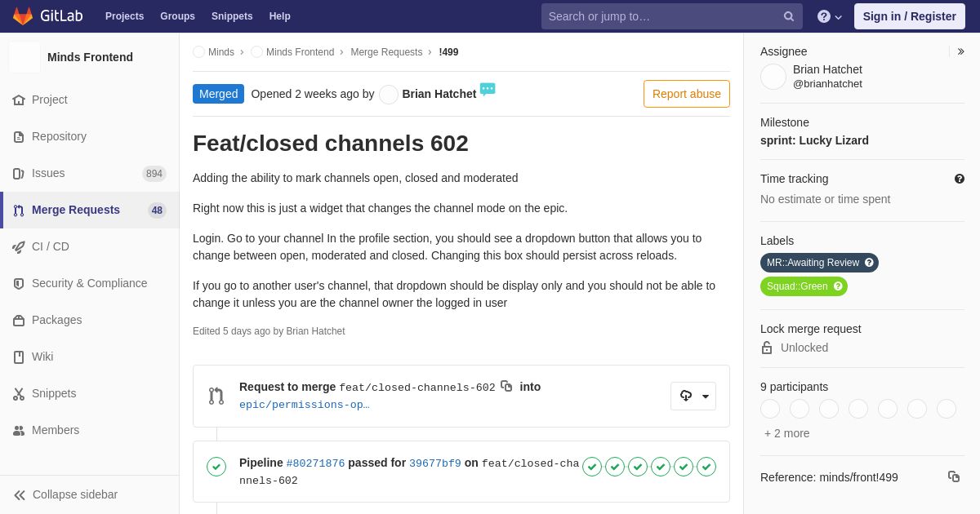Click !499 breadcrumb item
The height and width of the screenshot is (514, 980).
click(448, 52)
